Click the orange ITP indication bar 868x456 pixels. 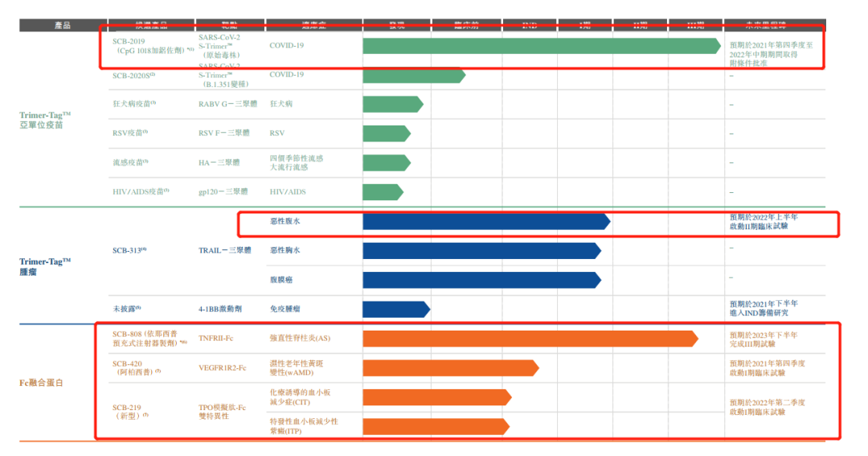pyautogui.click(x=436, y=426)
